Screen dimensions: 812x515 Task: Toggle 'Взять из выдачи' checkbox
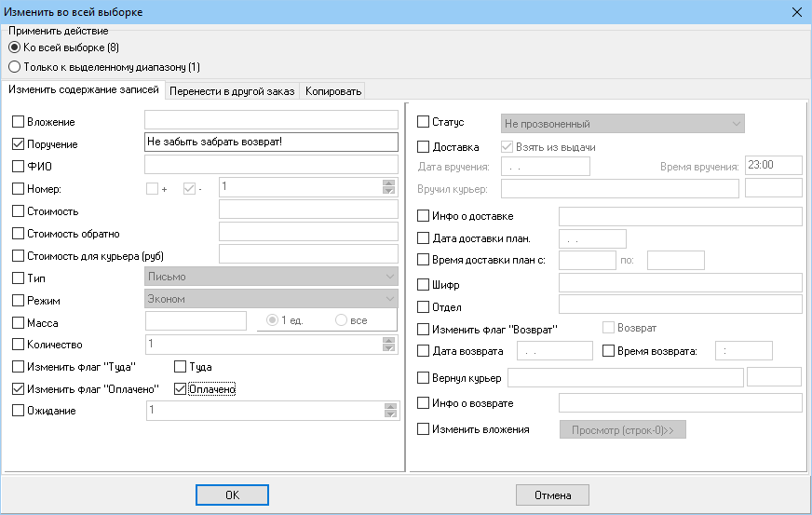pyautogui.click(x=507, y=146)
